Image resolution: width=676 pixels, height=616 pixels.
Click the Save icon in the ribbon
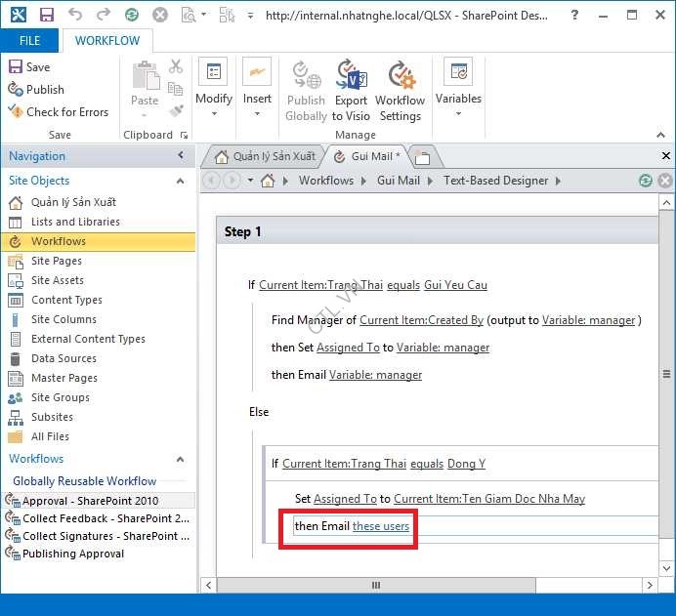click(29, 66)
